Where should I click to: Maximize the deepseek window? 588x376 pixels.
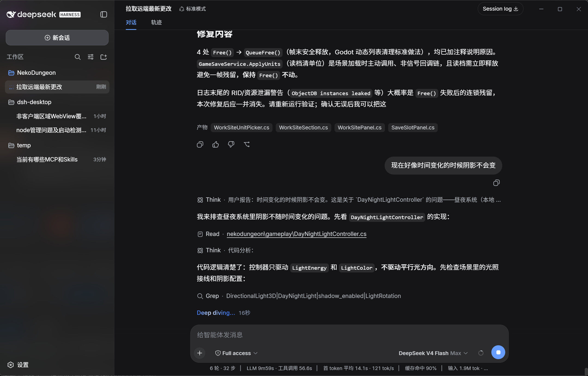tap(560, 9)
